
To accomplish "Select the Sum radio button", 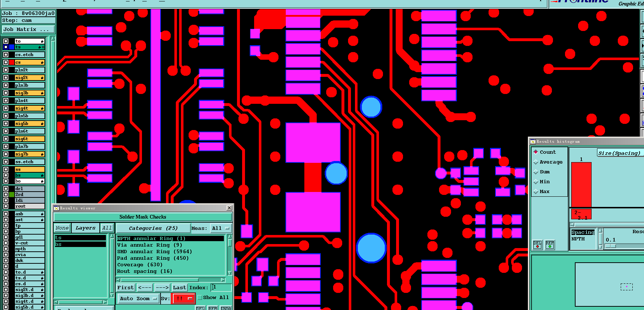I will pos(536,172).
